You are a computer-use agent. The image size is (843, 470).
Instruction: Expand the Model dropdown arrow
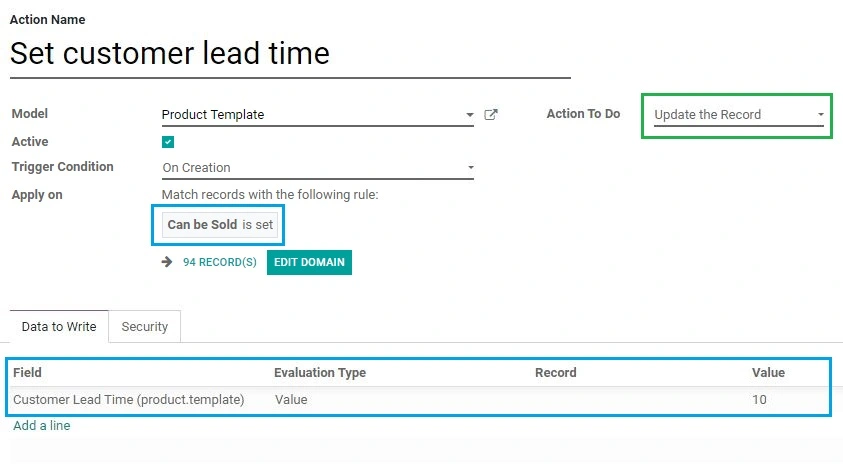tap(469, 115)
